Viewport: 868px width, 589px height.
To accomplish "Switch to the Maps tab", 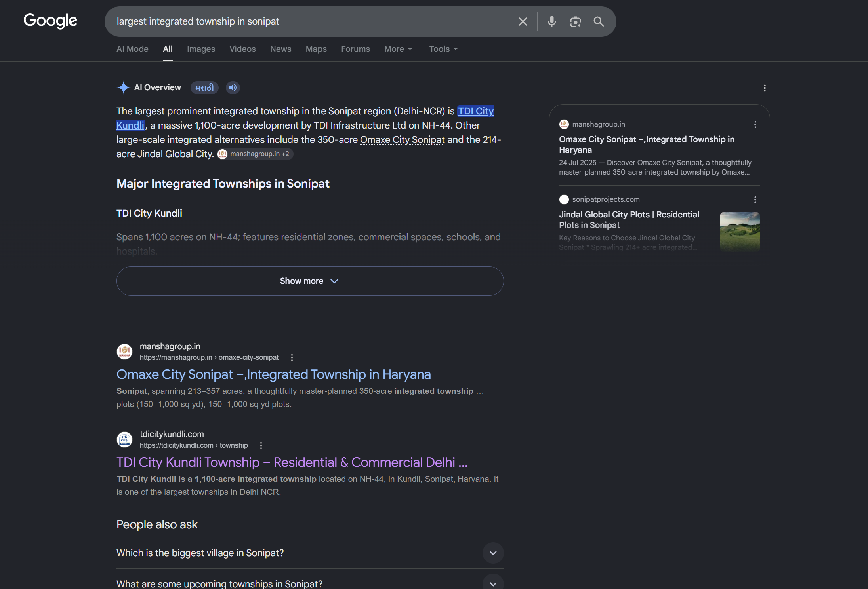I will tap(316, 49).
